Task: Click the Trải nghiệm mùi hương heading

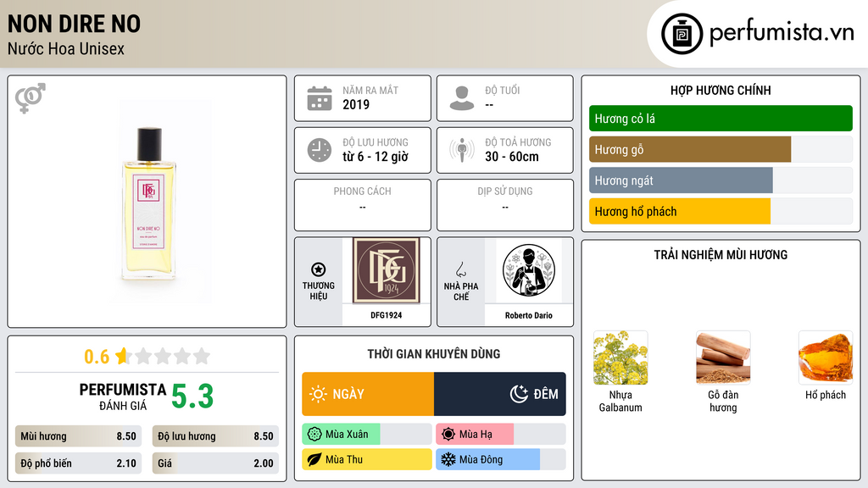Action: point(721,254)
